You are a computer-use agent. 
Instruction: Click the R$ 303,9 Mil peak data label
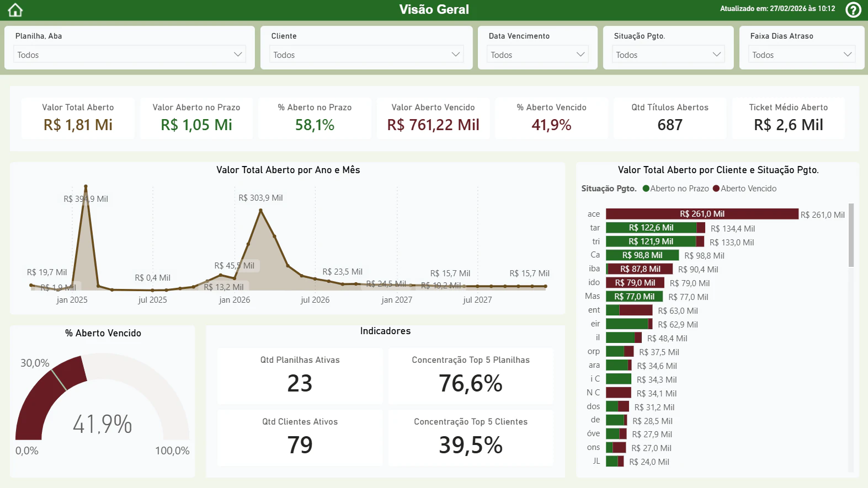(260, 198)
